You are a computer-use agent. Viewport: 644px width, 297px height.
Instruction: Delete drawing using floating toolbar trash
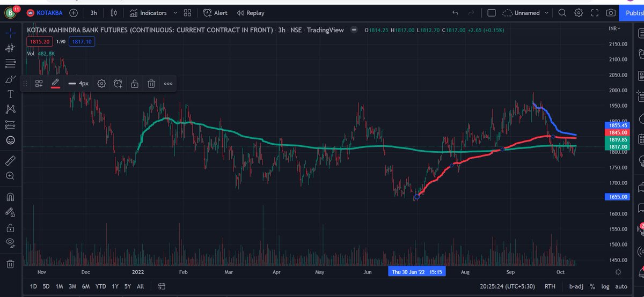[151, 84]
